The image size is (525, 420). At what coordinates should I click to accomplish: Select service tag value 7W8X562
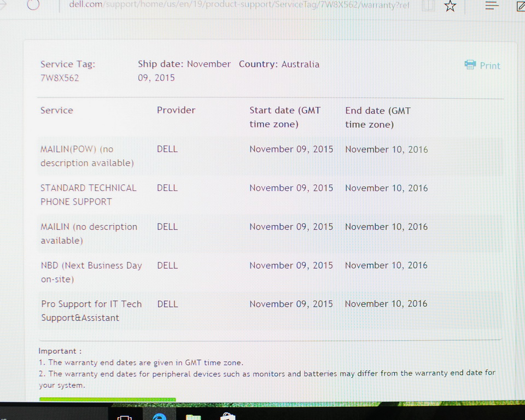60,78
